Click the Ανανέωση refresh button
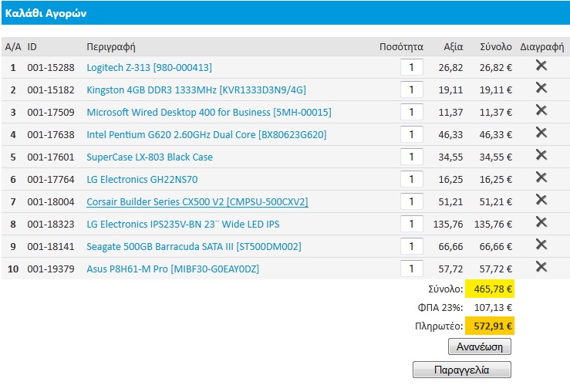Image resolution: width=570 pixels, height=392 pixels. click(480, 346)
